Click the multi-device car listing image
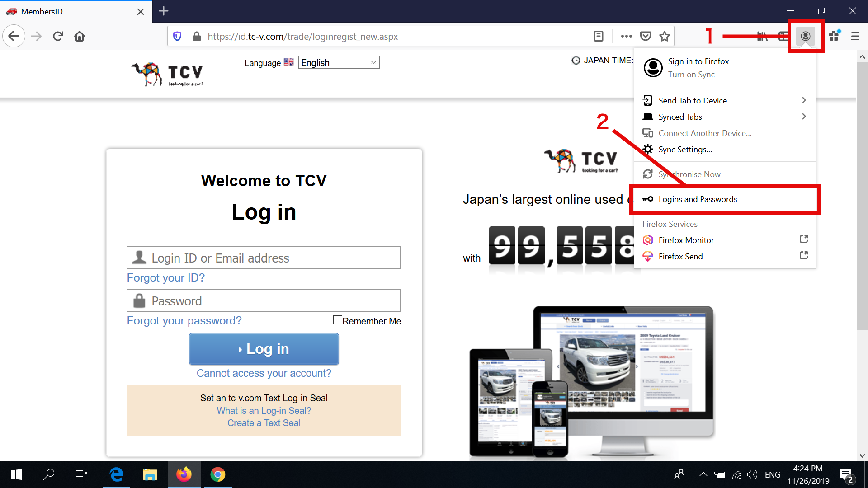The image size is (868, 488). [591, 382]
